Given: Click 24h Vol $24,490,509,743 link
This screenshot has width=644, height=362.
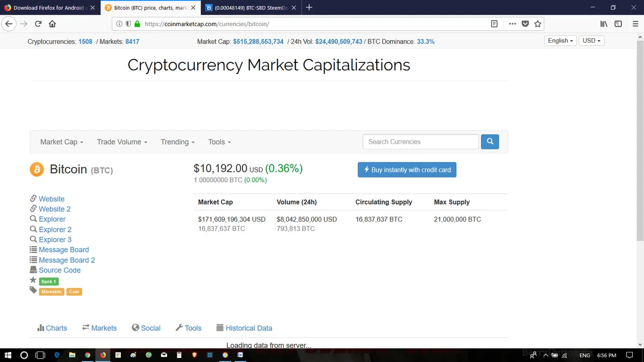Looking at the screenshot, I should click(339, 42).
